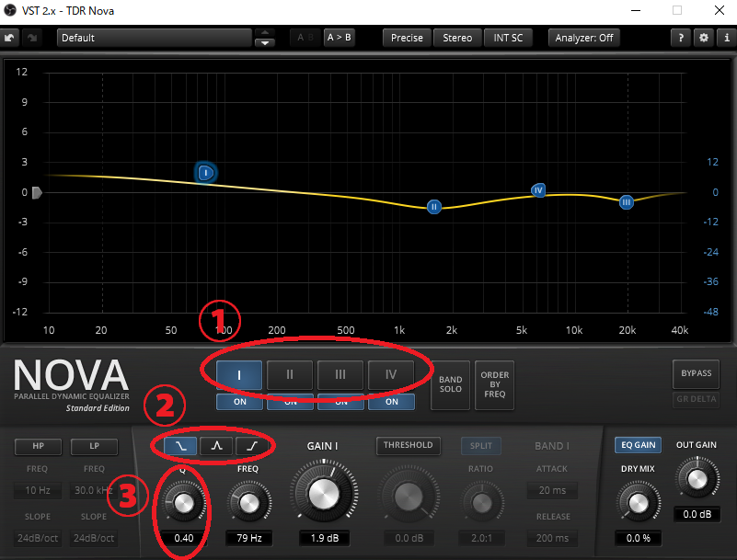This screenshot has width=737, height=560.
Task: Click the dry mix value 0.0 % field
Action: (x=639, y=538)
